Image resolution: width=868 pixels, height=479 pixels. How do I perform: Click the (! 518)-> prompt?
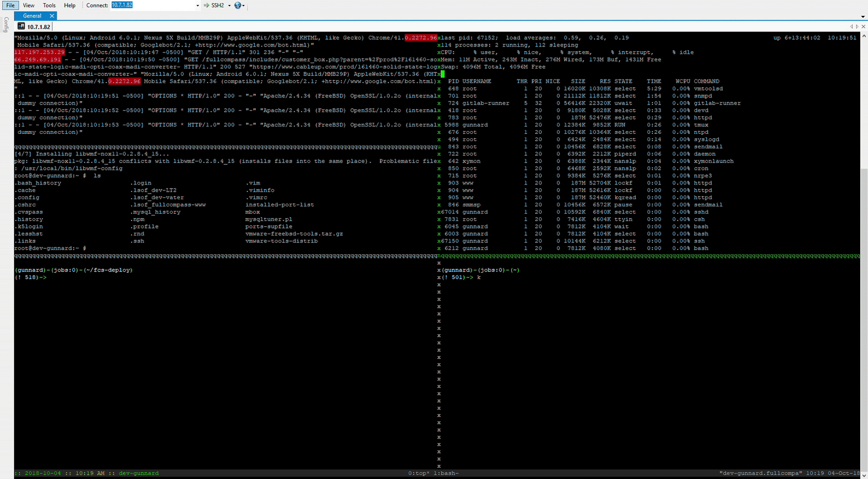30,277
